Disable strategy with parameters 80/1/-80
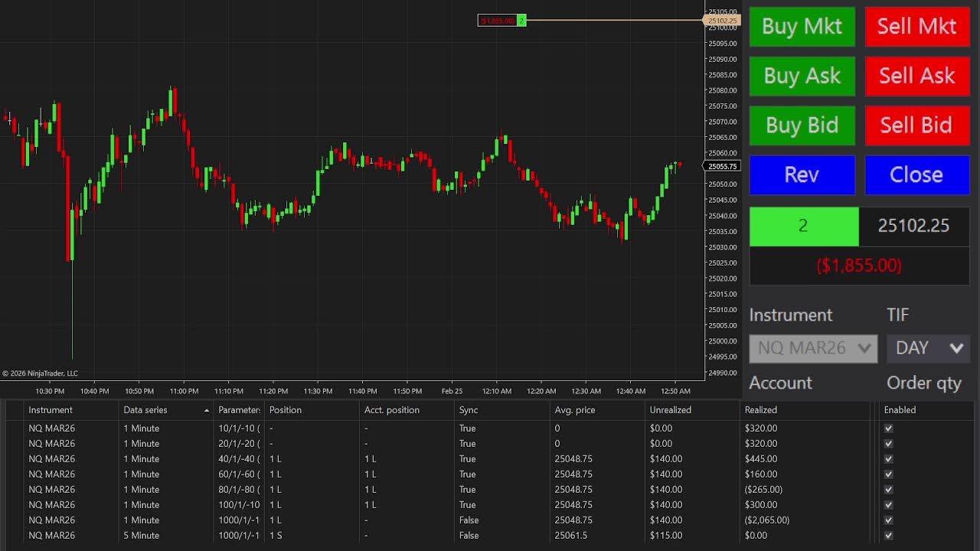 click(888, 490)
